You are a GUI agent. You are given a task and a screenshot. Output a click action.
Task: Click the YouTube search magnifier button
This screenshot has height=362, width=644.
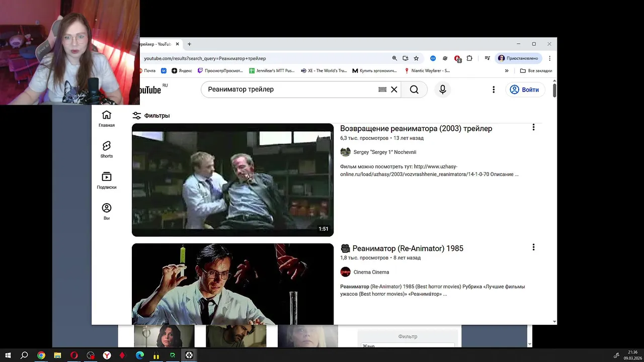tap(414, 89)
